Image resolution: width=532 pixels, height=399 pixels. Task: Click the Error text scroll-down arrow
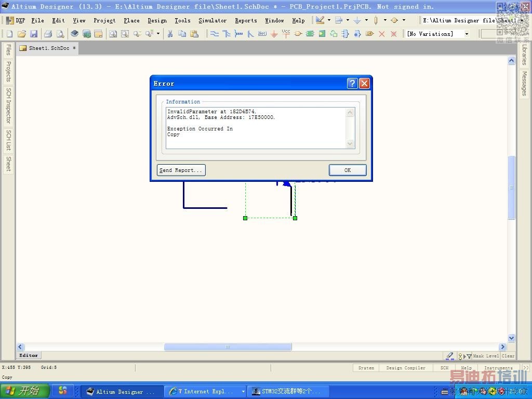point(350,144)
